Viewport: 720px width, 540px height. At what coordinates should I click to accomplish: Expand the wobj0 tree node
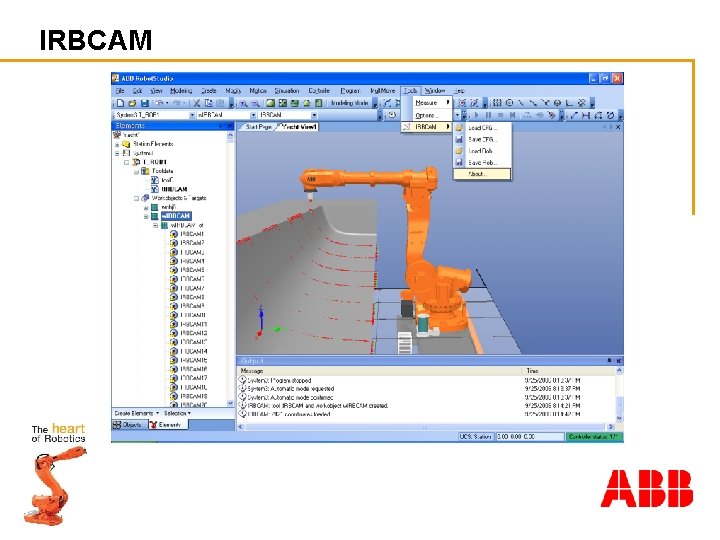[146, 208]
